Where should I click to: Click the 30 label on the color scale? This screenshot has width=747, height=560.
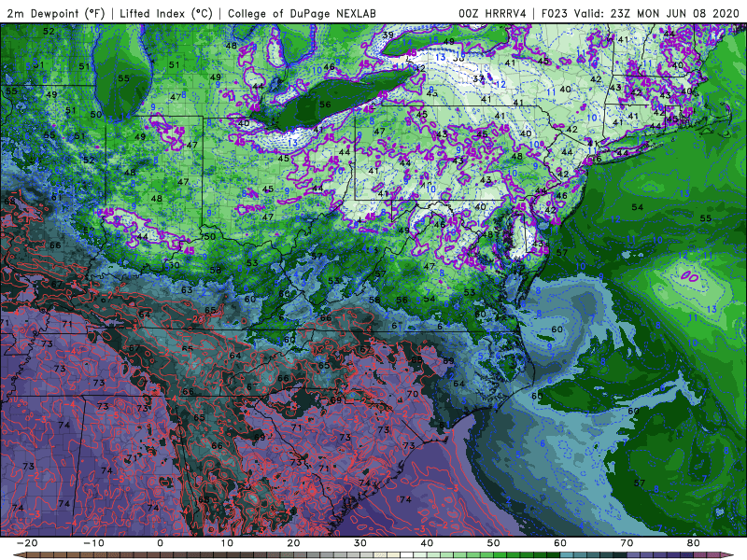pos(360,543)
